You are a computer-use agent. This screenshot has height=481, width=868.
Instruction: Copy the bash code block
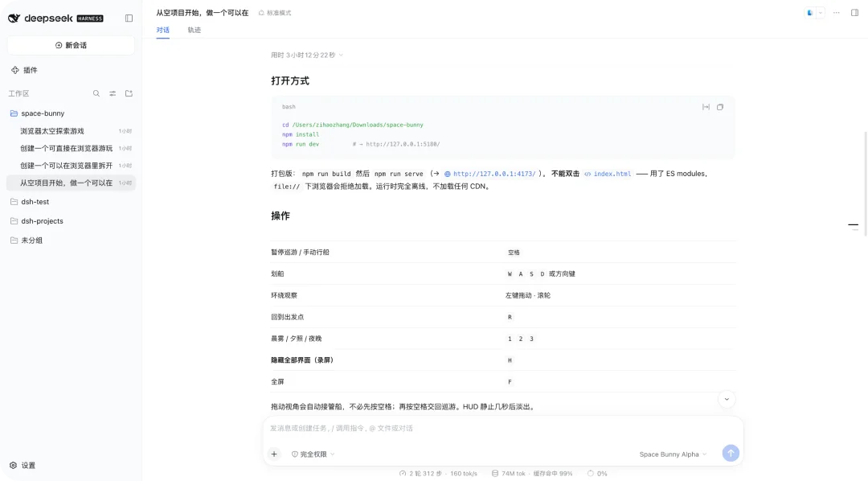pos(720,107)
